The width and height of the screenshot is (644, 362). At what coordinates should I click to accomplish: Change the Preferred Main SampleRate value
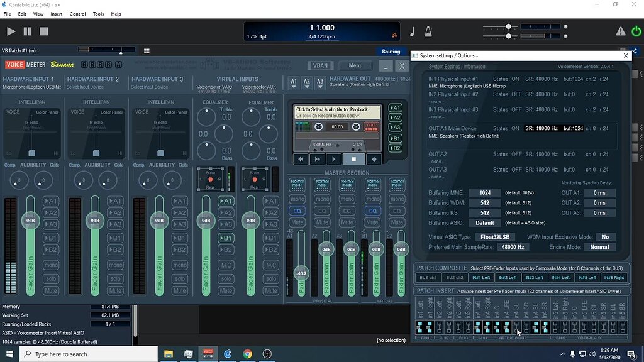coord(514,247)
